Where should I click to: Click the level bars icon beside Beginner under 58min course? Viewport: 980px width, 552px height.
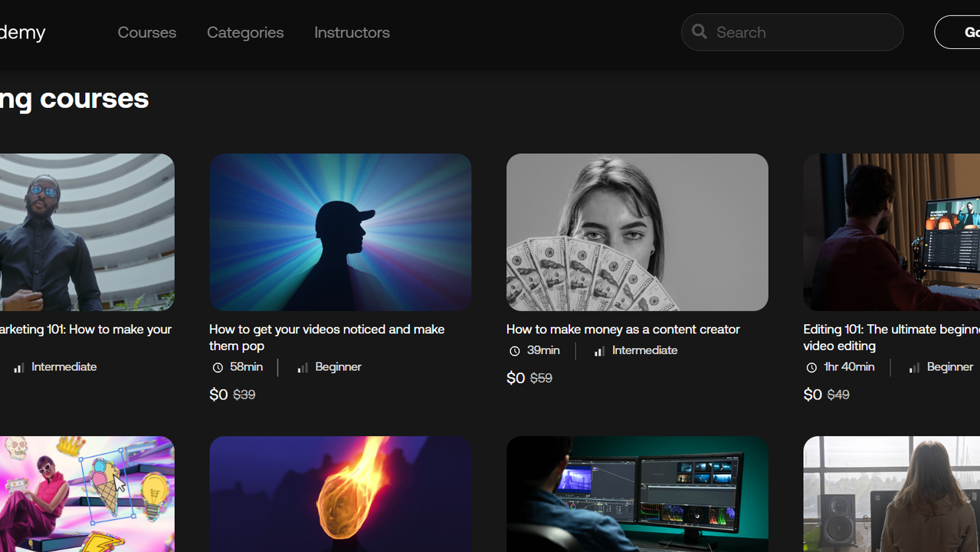coord(303,368)
